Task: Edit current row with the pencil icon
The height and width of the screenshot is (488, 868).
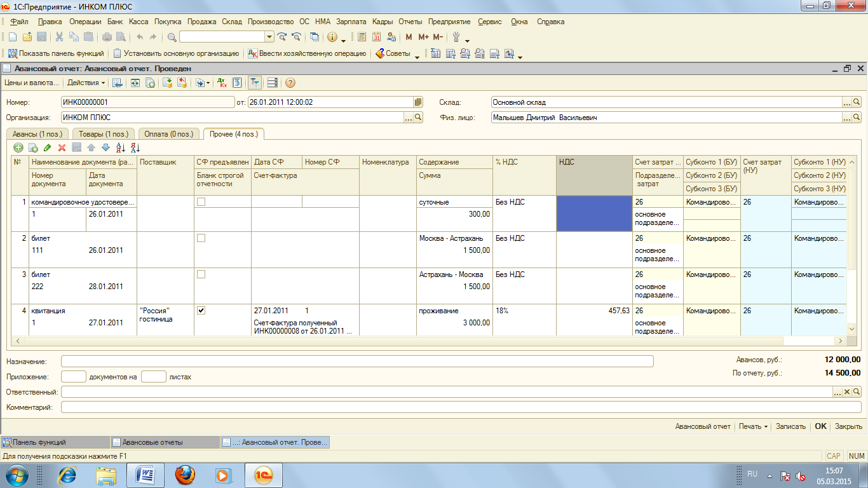Action: click(x=48, y=147)
